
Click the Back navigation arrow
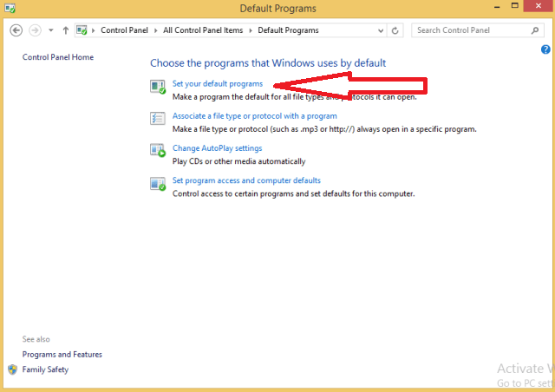tap(16, 30)
